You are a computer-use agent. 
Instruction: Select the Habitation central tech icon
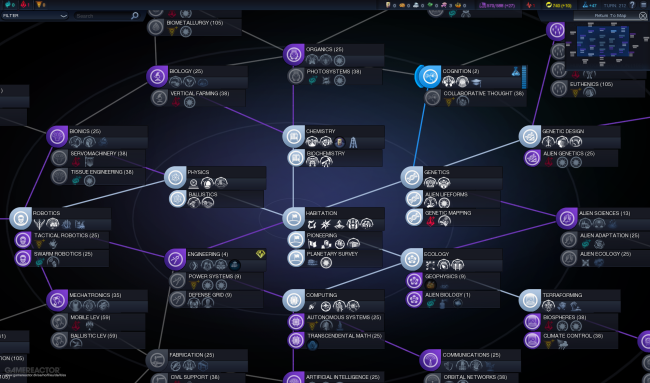click(x=293, y=218)
